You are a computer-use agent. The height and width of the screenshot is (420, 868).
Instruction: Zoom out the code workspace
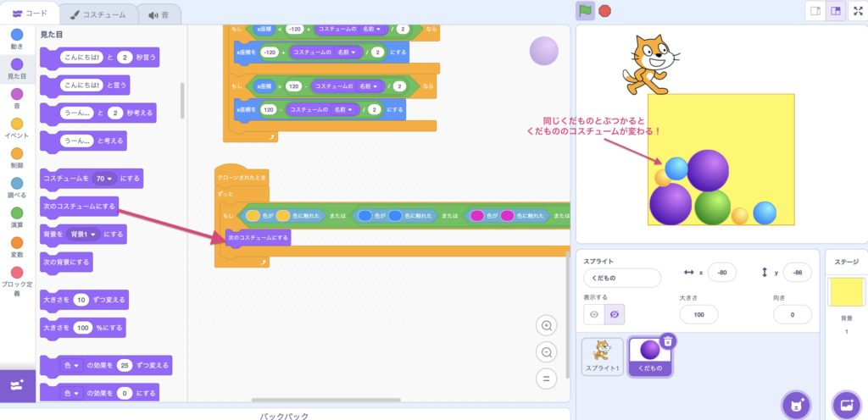[547, 352]
